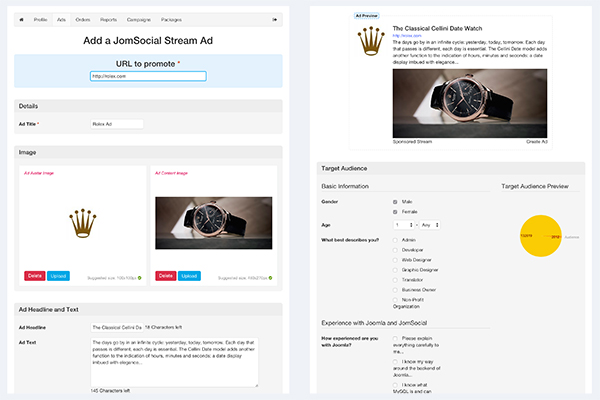Click the logout arrow icon in navigation bar
600x400 pixels.
coord(274,20)
